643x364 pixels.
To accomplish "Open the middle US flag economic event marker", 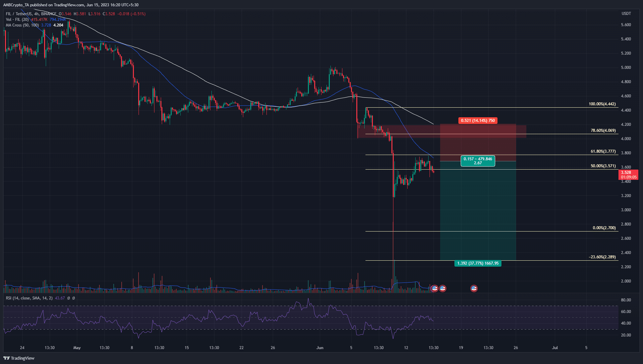I will [442, 288].
